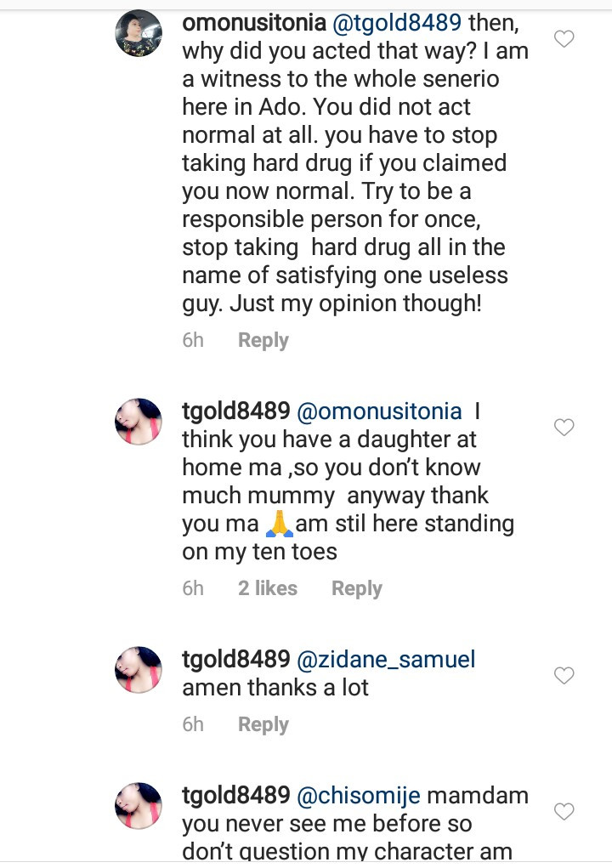Tap the @omonusitonia mention in tgold8489's reply
The width and height of the screenshot is (612, 868).
[x=379, y=411]
